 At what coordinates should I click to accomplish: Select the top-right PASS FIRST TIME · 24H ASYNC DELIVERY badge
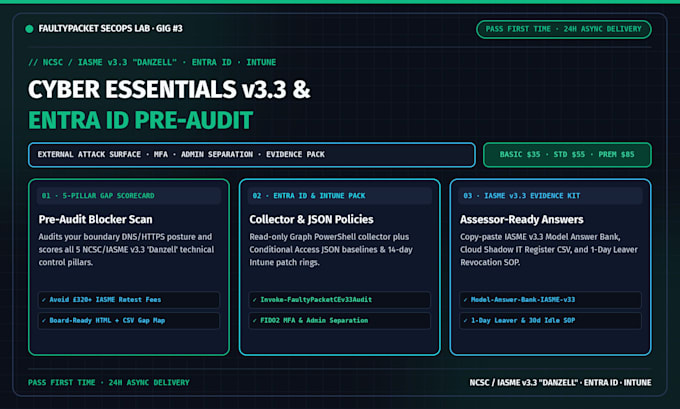[563, 29]
